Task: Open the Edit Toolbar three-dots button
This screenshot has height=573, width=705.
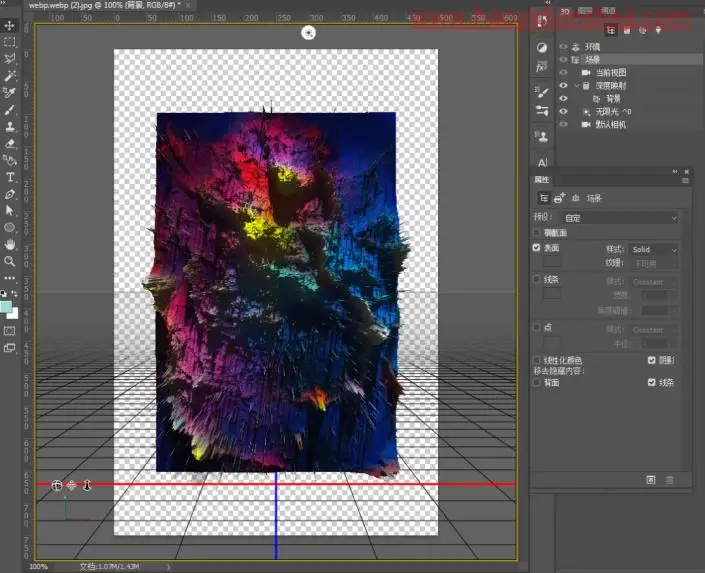Action: click(x=9, y=278)
